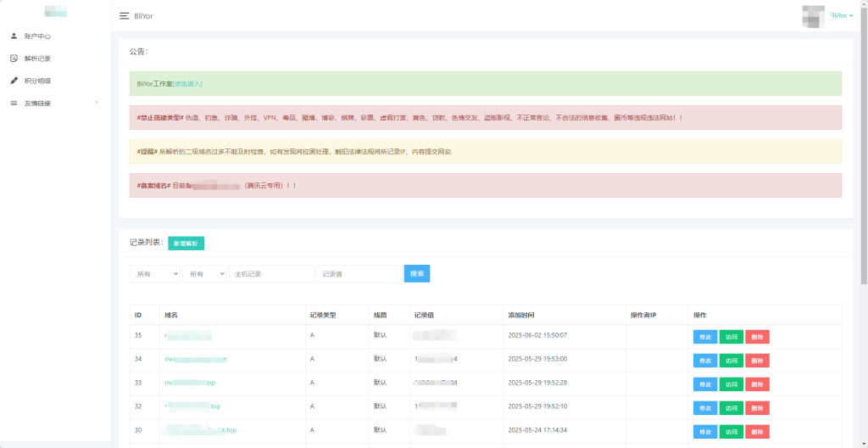The width and height of the screenshot is (868, 448).
Task: Click the 积分明细 pencil icon
Action: (14, 81)
